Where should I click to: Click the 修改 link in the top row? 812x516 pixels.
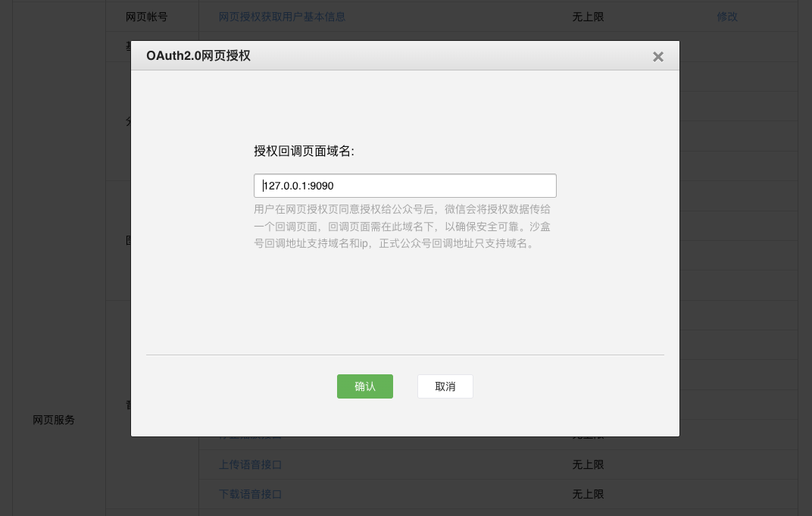point(726,17)
